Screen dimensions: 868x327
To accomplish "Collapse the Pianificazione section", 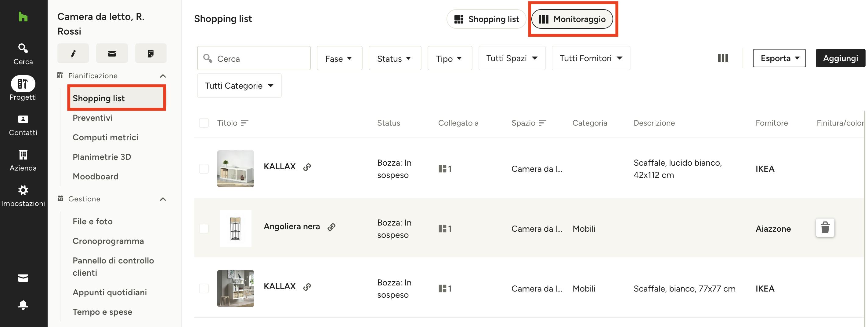I will (163, 76).
